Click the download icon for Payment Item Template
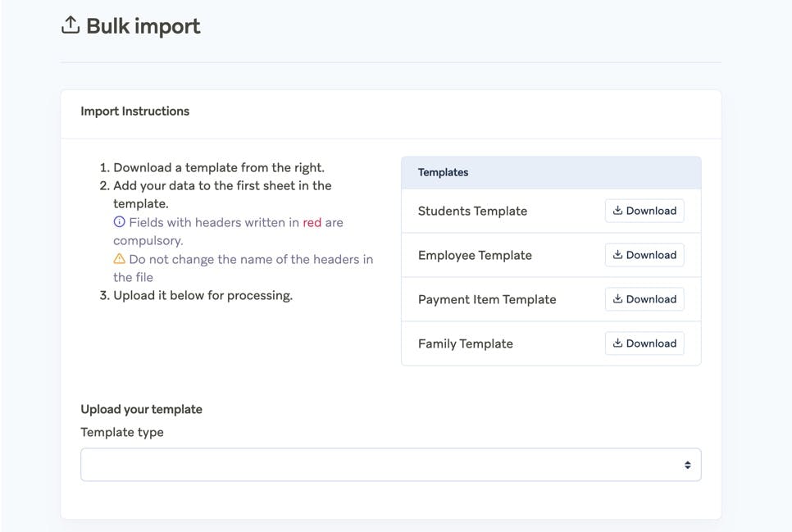Viewport: 792px width, 532px height. click(x=618, y=299)
